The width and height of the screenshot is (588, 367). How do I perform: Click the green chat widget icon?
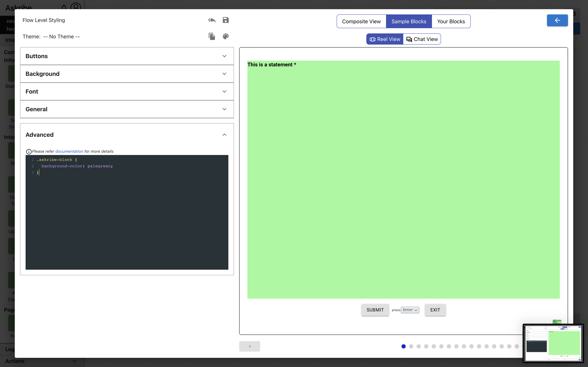click(557, 322)
